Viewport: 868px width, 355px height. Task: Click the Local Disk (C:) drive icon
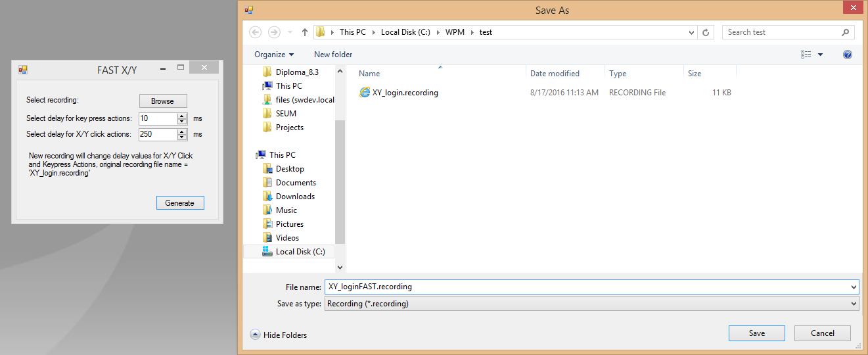click(267, 252)
